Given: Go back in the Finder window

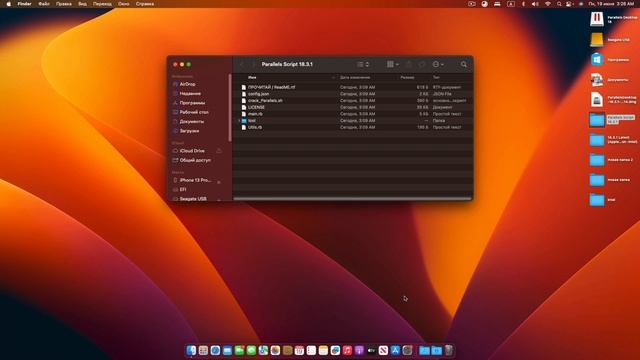Looking at the screenshot, I should pos(242,64).
